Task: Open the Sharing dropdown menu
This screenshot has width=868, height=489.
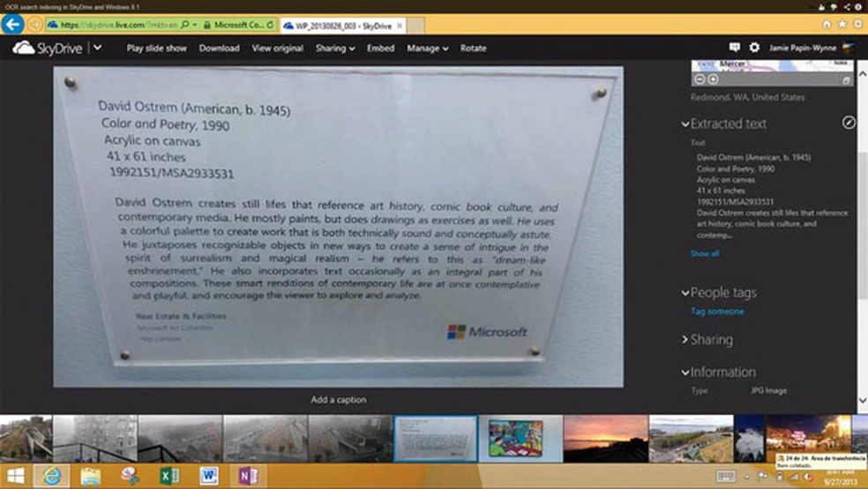Action: tap(335, 49)
